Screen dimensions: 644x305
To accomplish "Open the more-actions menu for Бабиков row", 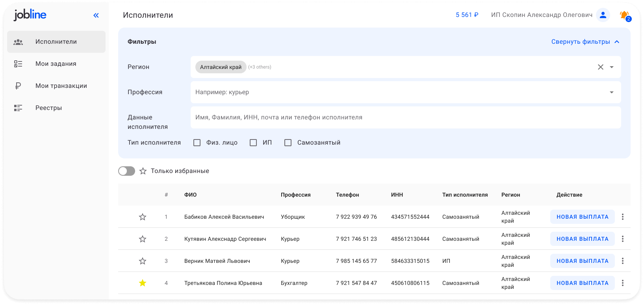I will (x=623, y=217).
